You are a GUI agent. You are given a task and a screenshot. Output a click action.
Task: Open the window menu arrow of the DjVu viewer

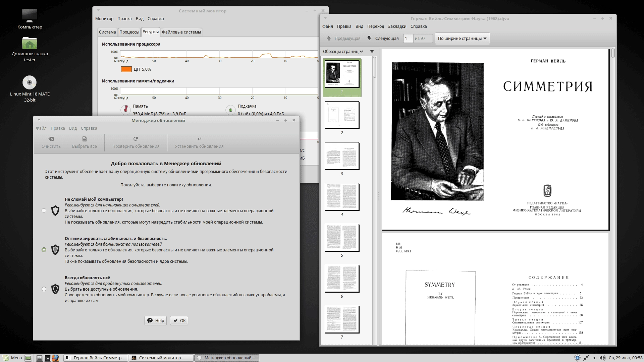tap(325, 18)
